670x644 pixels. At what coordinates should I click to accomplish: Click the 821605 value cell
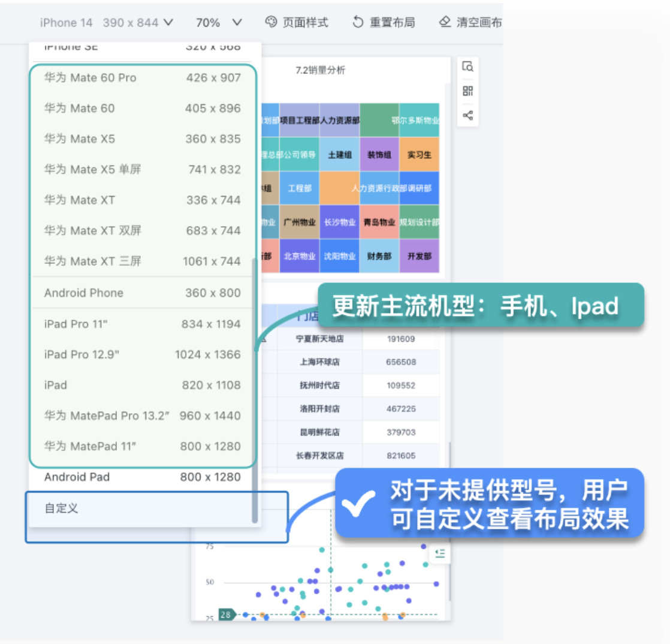point(401,456)
